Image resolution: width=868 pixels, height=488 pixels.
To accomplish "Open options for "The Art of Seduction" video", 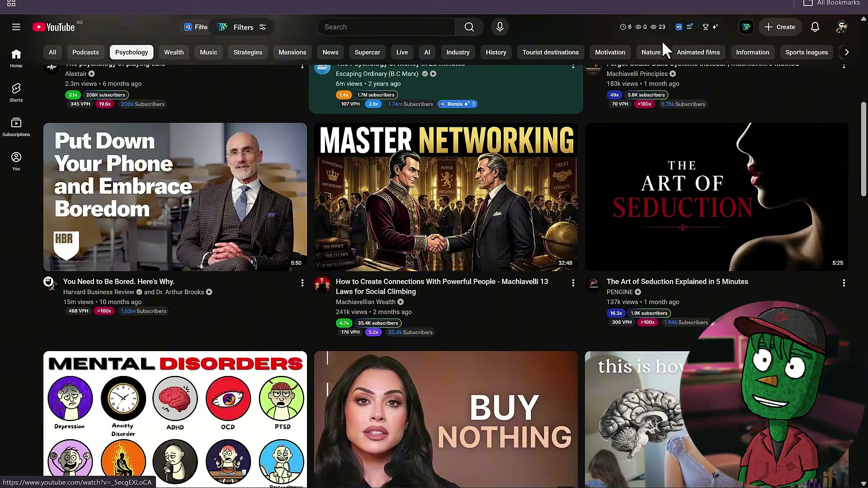I will (x=844, y=283).
